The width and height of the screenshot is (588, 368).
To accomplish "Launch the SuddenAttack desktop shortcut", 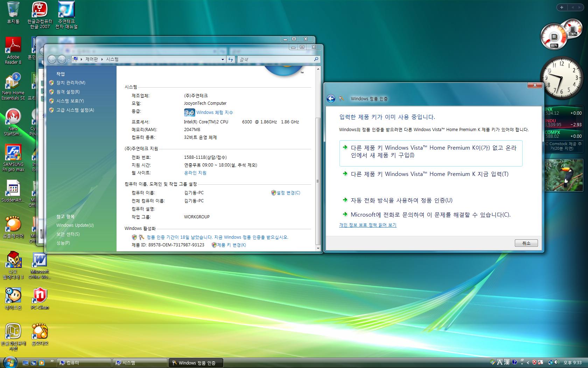I will point(13,191).
